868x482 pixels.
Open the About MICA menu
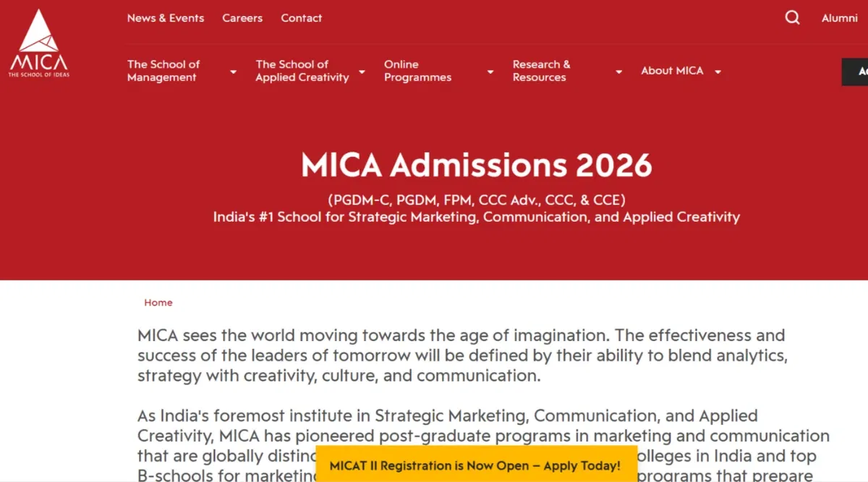point(672,71)
